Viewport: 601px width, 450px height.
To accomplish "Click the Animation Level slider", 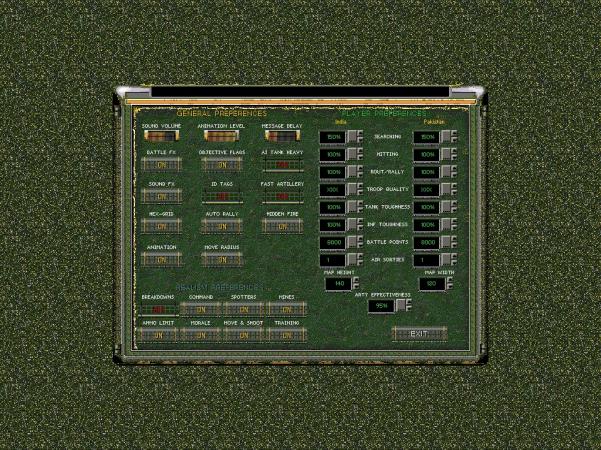I will (220, 136).
